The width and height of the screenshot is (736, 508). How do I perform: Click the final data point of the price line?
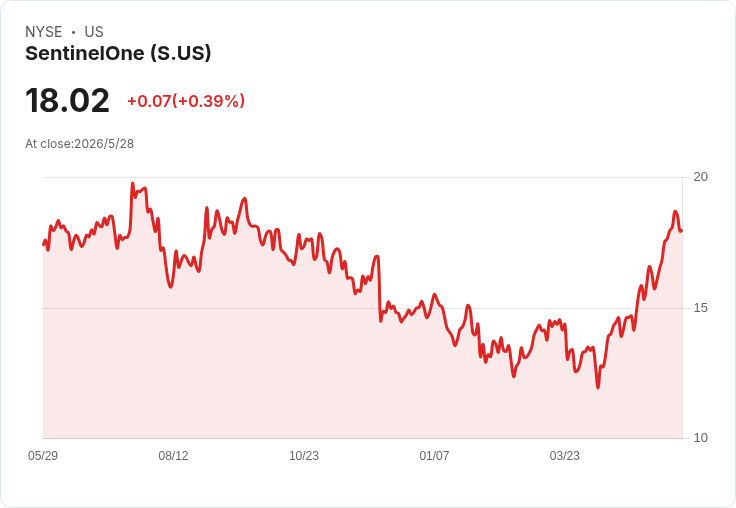coord(681,231)
